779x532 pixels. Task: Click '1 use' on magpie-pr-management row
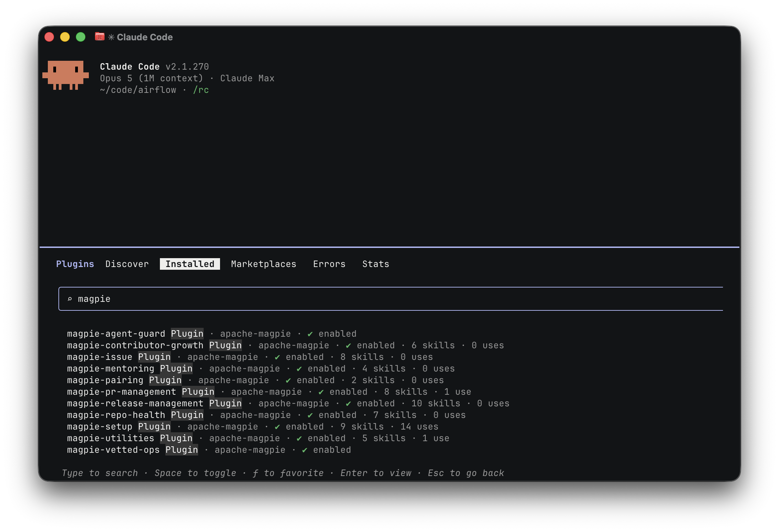(x=458, y=392)
